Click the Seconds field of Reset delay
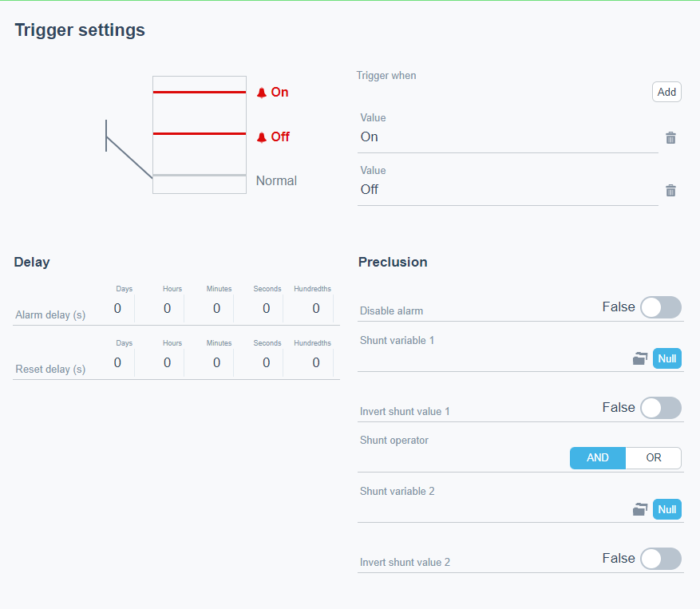Viewport: 700px width, 609px height. coord(267,362)
